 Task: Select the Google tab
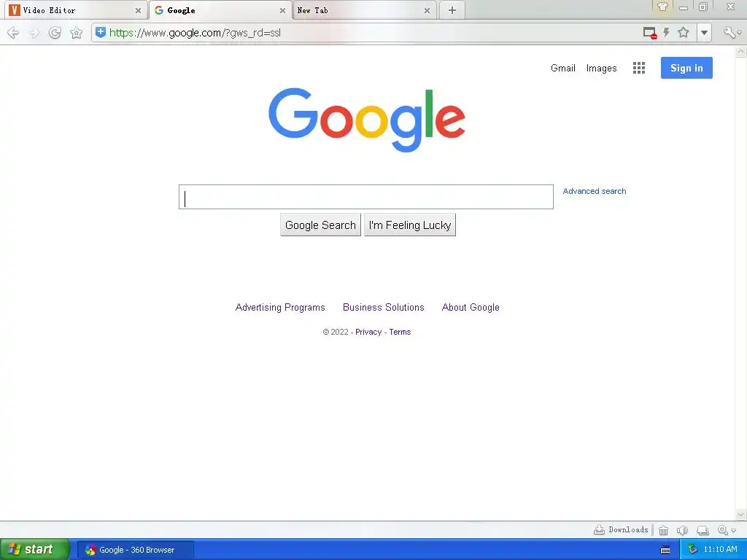[220, 10]
